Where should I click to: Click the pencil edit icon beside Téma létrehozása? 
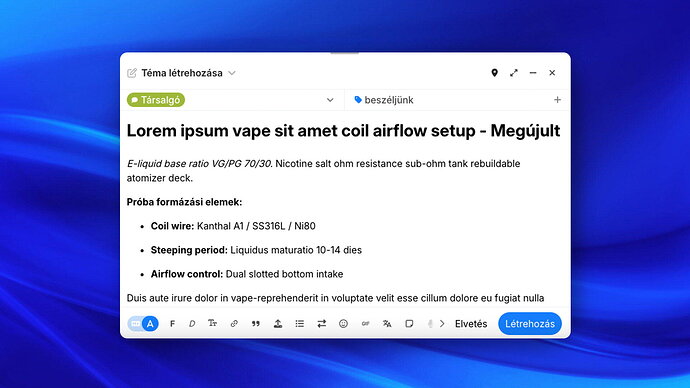pyautogui.click(x=132, y=73)
